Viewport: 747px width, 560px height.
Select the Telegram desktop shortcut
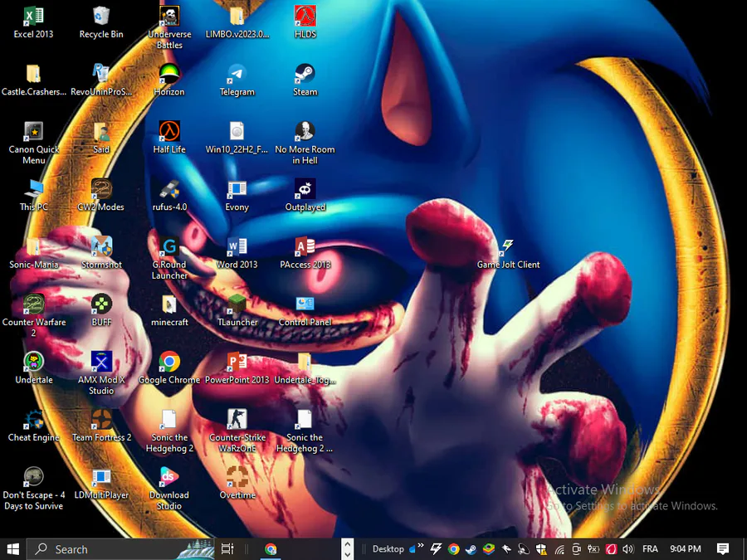tap(237, 80)
